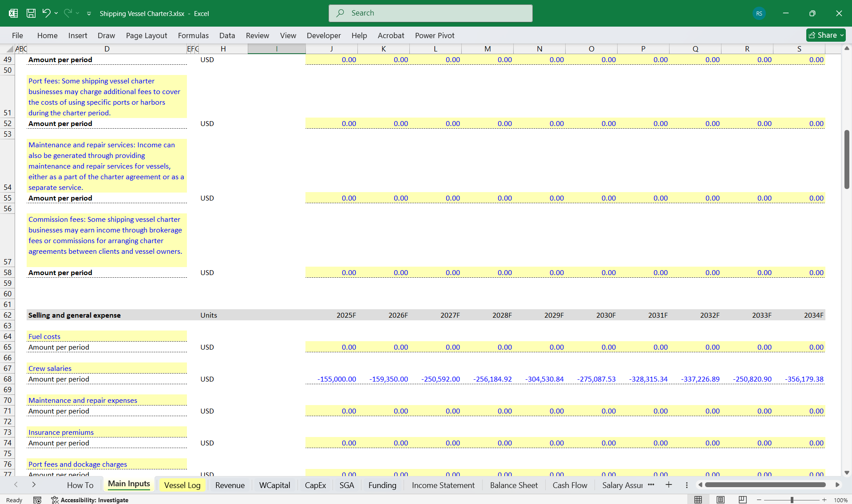852x504 pixels.
Task: Switch to the Revenue sheet
Action: tap(230, 485)
